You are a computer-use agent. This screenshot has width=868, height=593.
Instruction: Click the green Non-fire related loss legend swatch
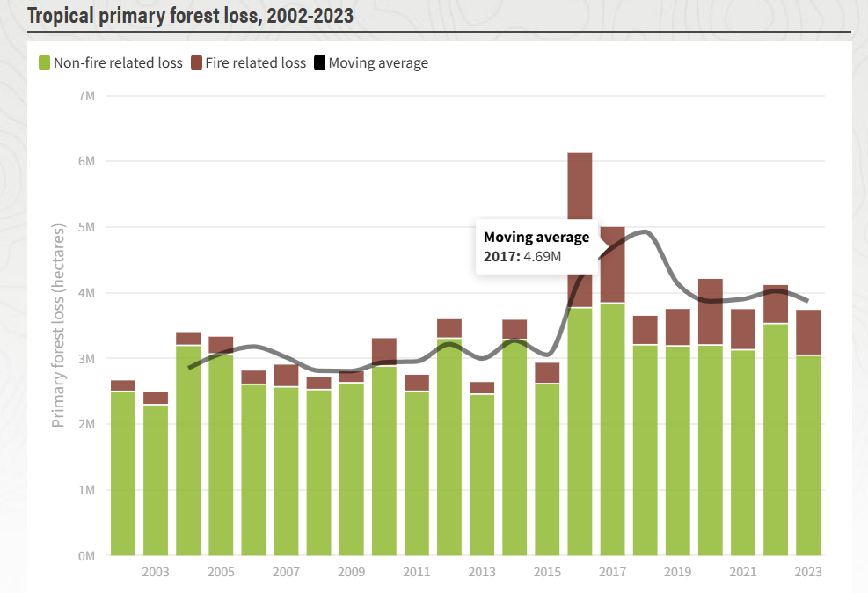[43, 63]
